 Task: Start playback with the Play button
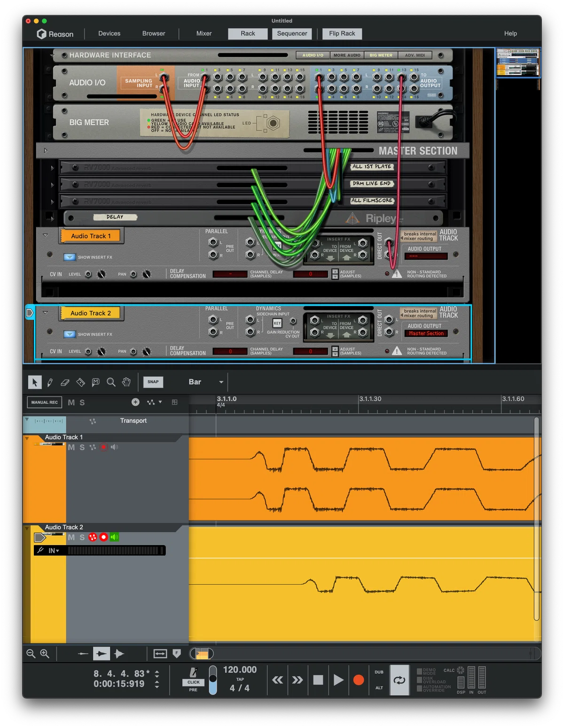[338, 680]
